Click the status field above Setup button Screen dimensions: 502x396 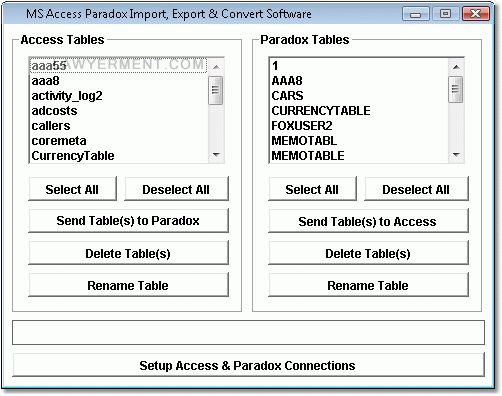coord(248,332)
